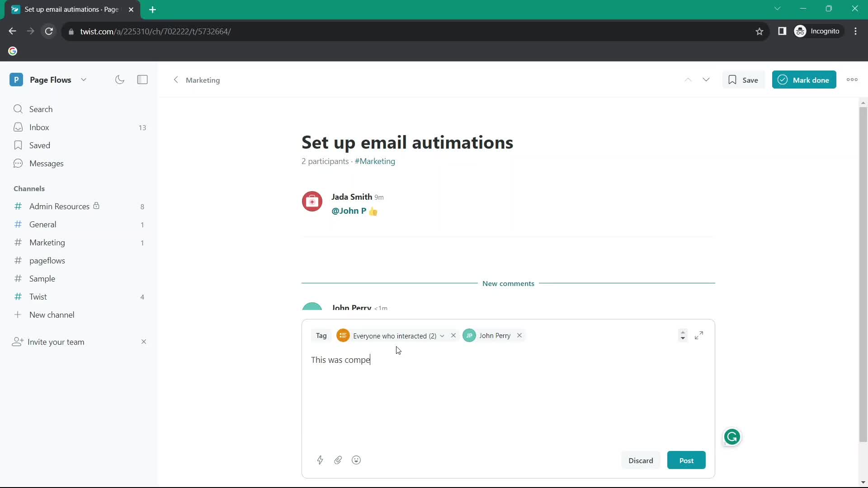This screenshot has height=488, width=868.
Task: Click the lightning bolt icon in composer
Action: [320, 460]
